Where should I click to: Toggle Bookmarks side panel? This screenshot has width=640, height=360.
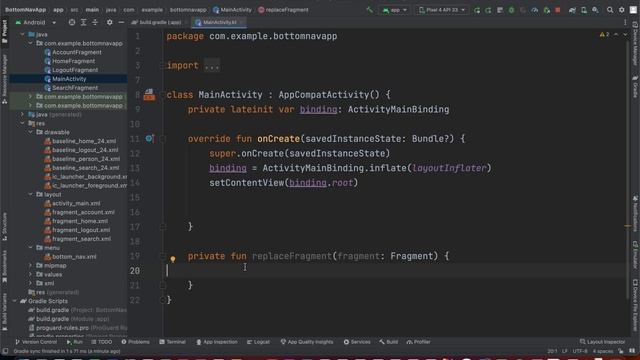coord(4,267)
